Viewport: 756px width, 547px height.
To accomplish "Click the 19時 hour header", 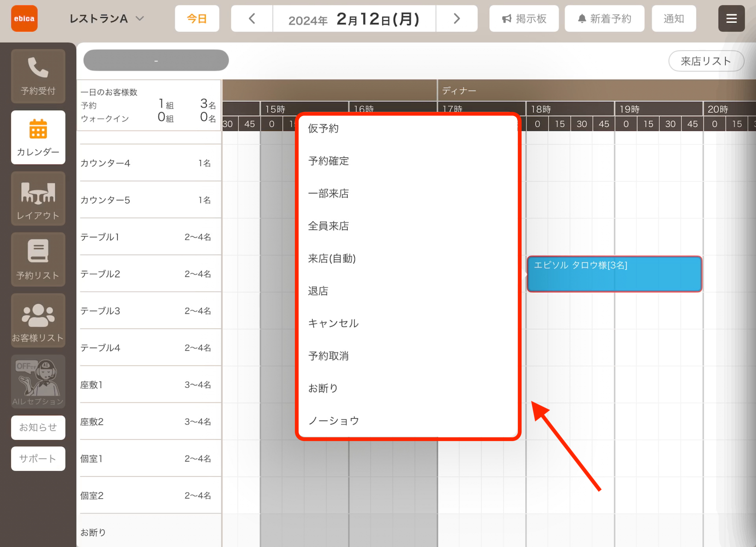I will click(x=659, y=109).
